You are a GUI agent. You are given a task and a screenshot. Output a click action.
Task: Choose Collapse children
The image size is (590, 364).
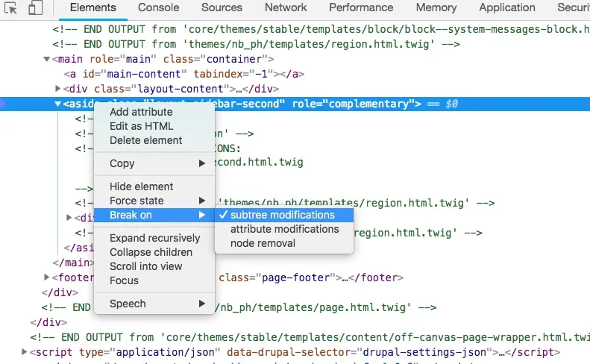(154, 252)
